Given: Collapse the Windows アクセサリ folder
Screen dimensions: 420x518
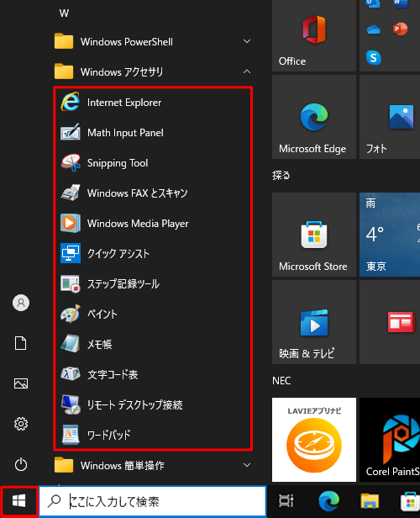Looking at the screenshot, I should click(153, 72).
